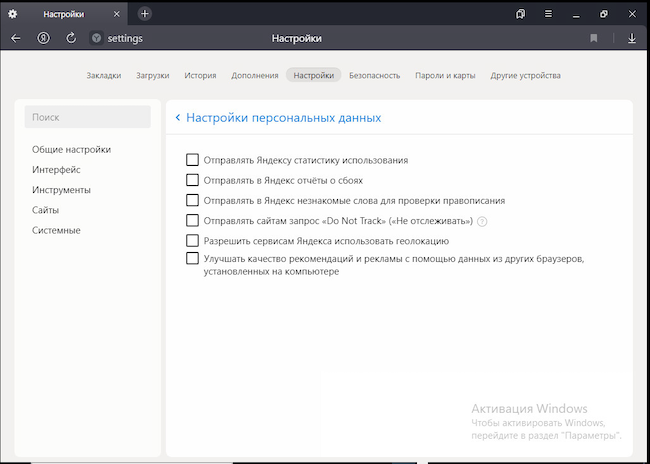The height and width of the screenshot is (464, 650).
Task: Go back from personal data settings
Action: click(178, 118)
